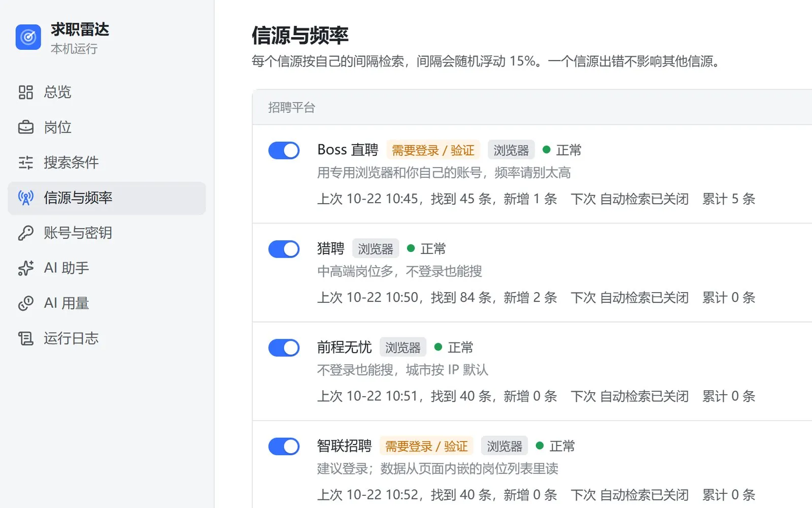Click the 搜索条件 sliders icon
The image size is (812, 508).
click(26, 163)
